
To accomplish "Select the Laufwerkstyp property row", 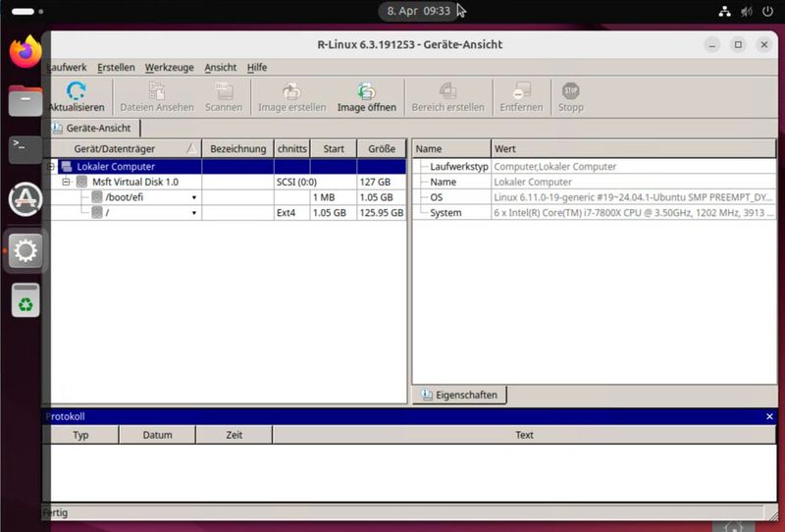I will coord(595,166).
